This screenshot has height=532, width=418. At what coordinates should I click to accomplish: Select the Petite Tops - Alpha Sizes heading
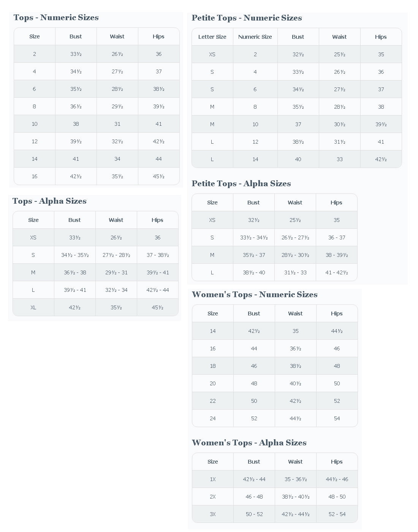click(x=241, y=184)
